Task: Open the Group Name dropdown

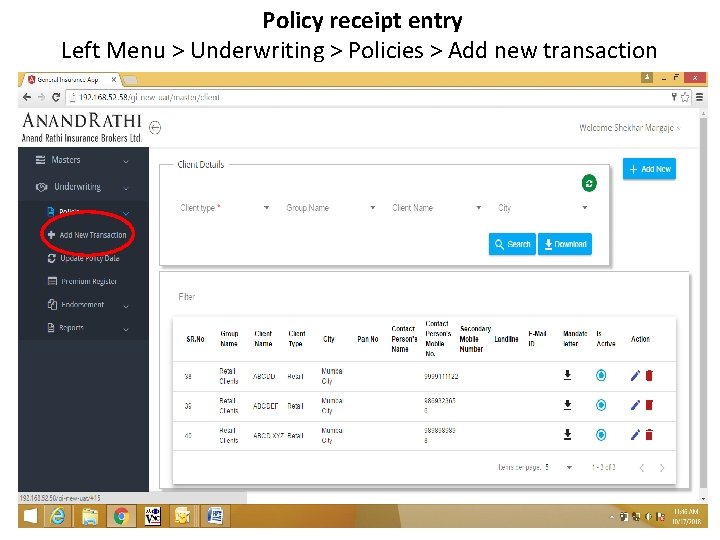Action: pyautogui.click(x=331, y=208)
